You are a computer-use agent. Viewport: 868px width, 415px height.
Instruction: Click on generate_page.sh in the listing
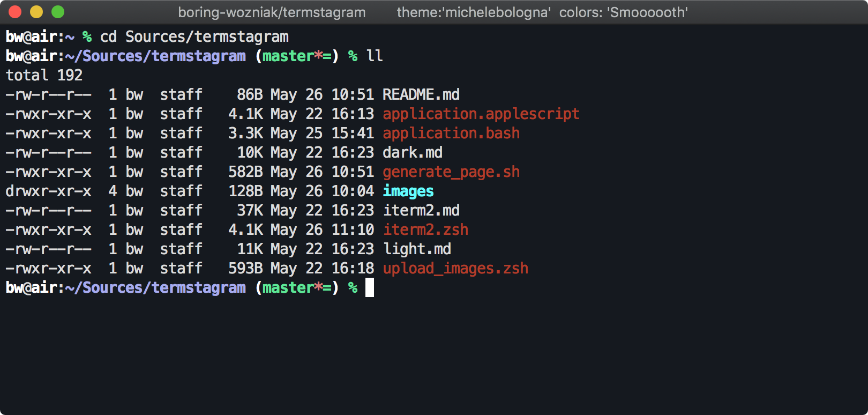tap(451, 172)
